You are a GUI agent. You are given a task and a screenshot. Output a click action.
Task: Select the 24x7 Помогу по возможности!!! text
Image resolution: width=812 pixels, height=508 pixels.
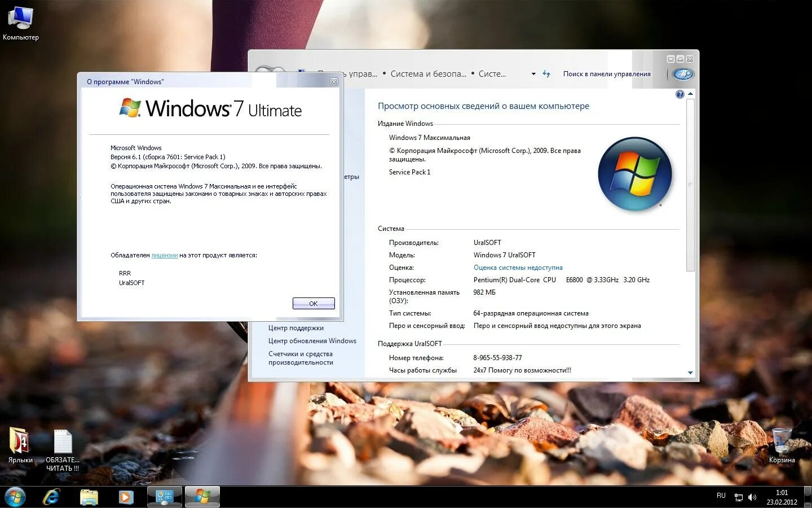(x=522, y=370)
